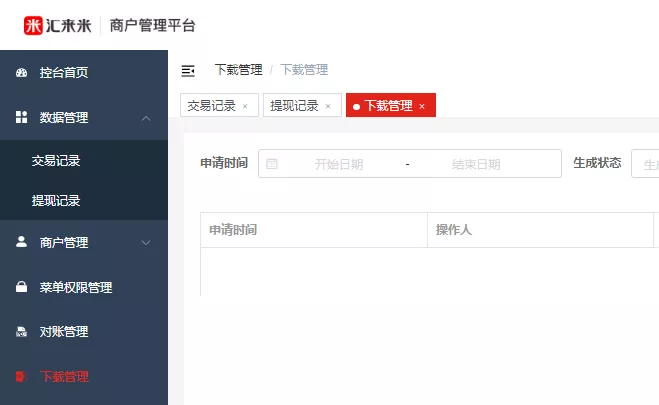
Task: Select 提现记录 submenu item in sidebar
Action: [56, 200]
